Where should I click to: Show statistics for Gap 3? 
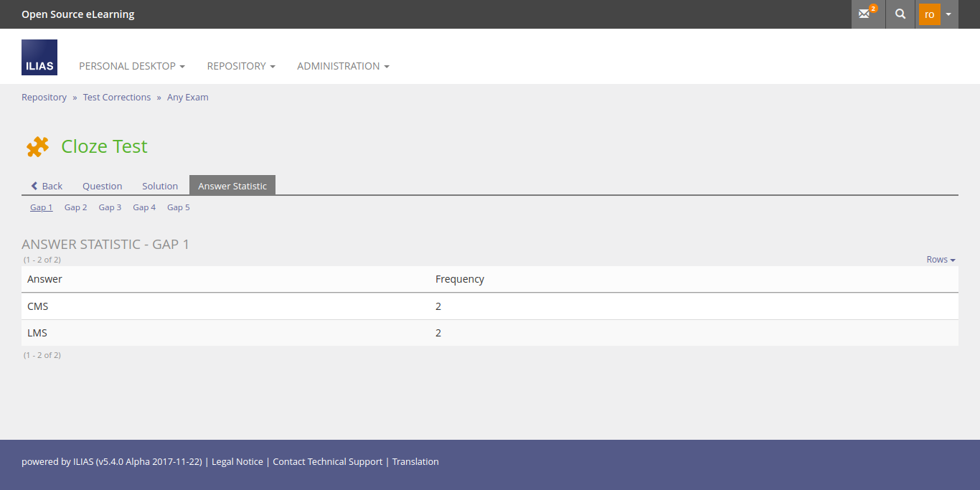tap(110, 207)
